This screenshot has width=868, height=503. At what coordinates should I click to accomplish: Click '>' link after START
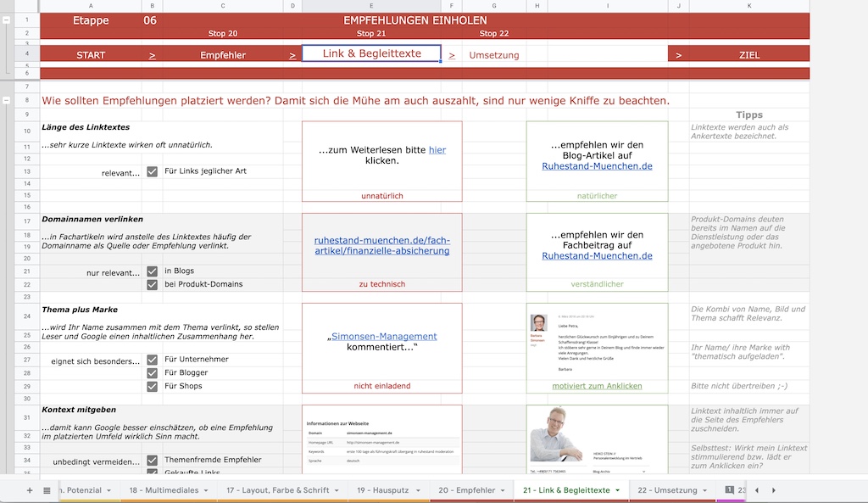(x=153, y=55)
